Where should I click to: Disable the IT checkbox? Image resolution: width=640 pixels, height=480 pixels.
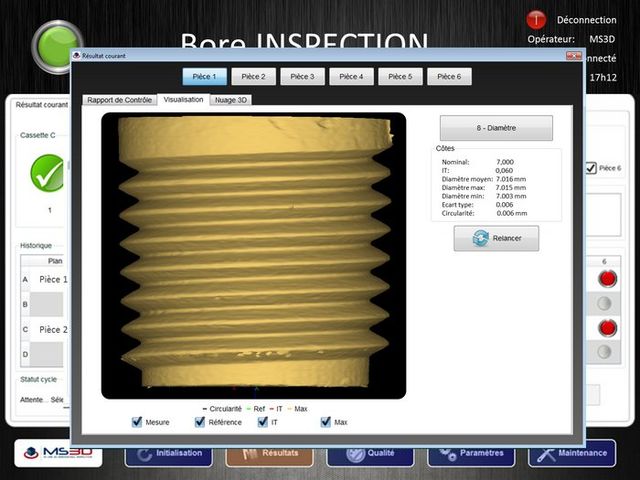263,422
